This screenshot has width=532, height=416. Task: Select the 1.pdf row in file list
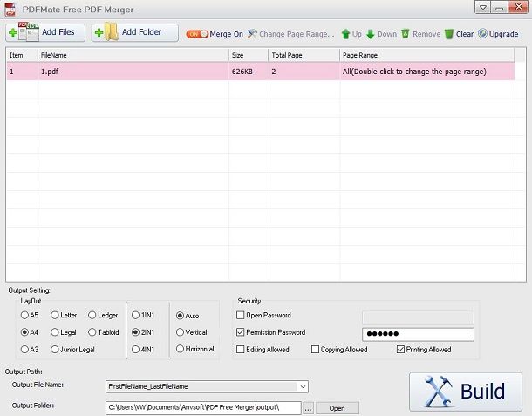click(x=261, y=72)
